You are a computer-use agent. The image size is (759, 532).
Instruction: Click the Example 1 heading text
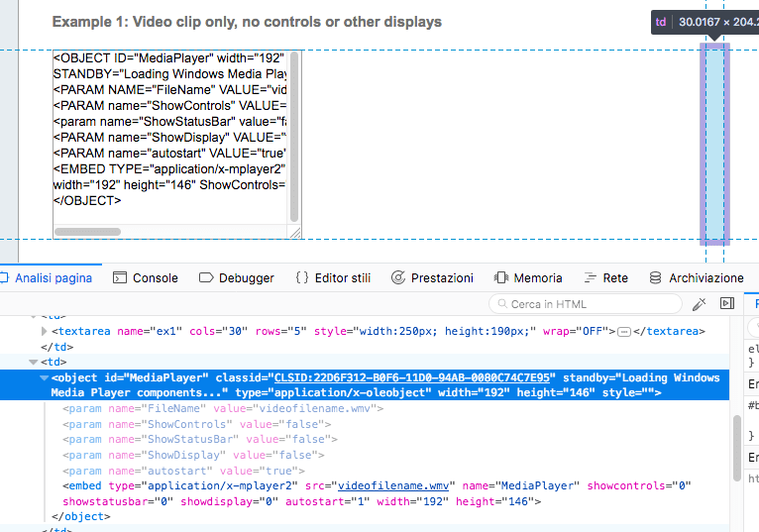tap(247, 22)
